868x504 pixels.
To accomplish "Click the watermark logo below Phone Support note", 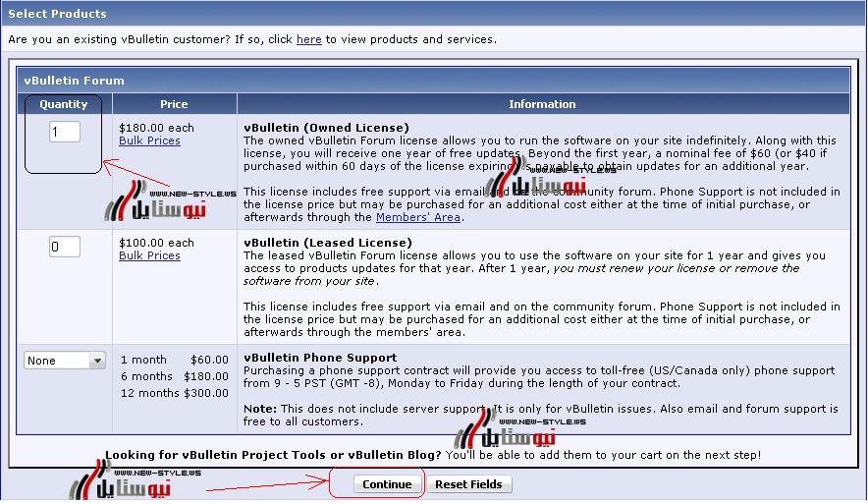I will click(x=518, y=431).
